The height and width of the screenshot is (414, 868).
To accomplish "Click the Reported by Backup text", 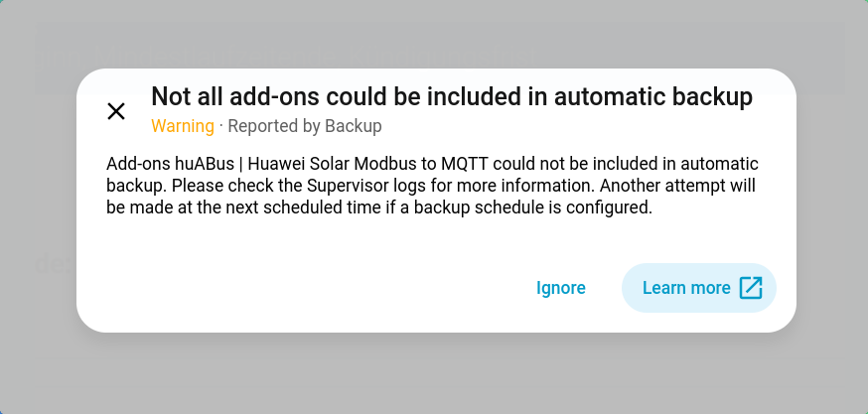I will tap(305, 126).
